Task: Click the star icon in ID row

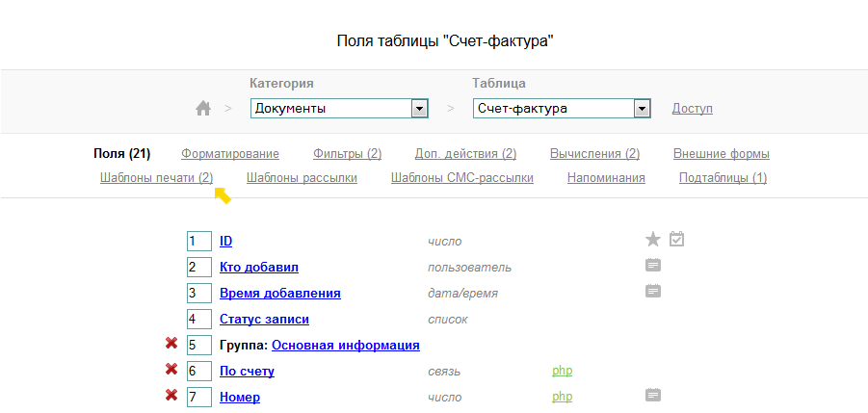Action: tap(653, 239)
